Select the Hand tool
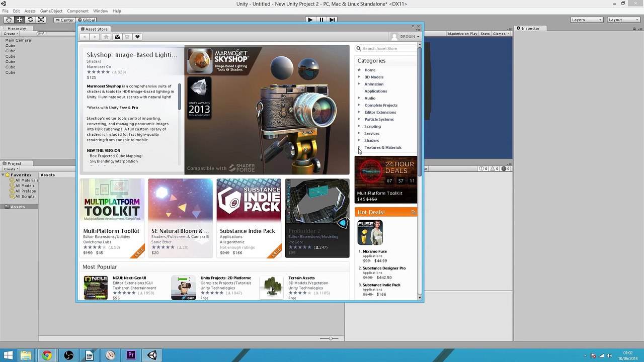The width and height of the screenshot is (644, 362). 9,20
